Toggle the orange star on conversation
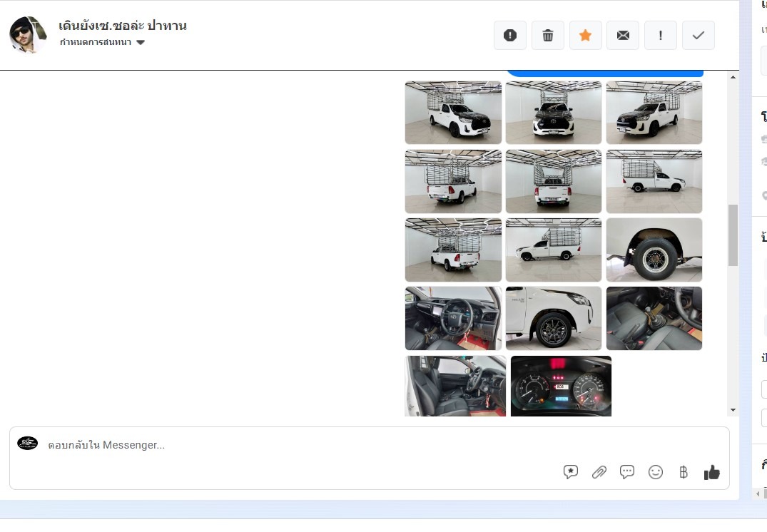The image size is (767, 532). [x=585, y=36]
